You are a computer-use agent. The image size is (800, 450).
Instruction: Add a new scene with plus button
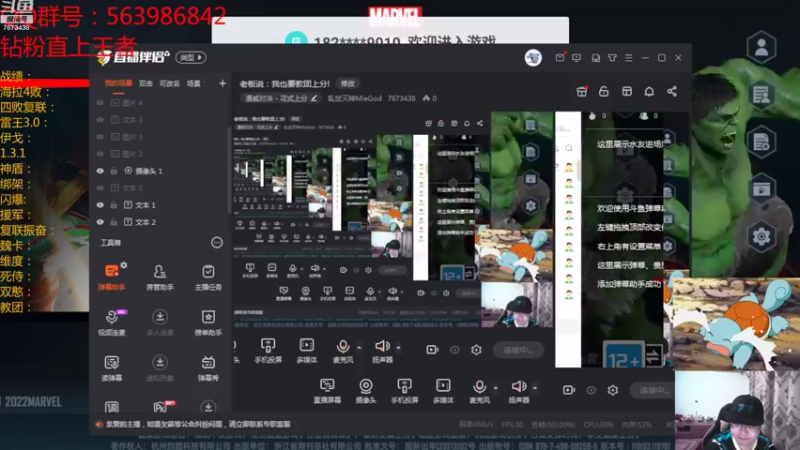click(222, 83)
